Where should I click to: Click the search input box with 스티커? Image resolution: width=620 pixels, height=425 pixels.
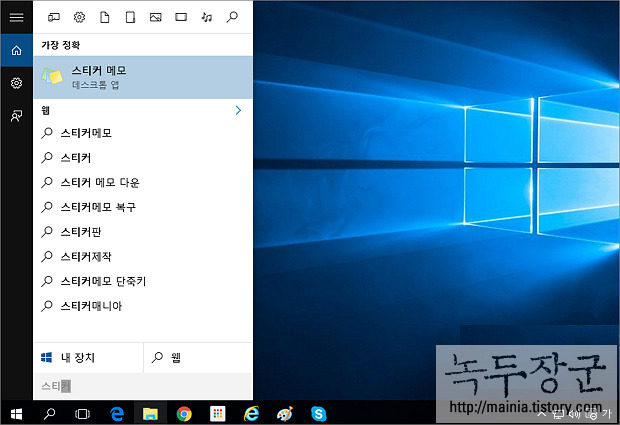click(x=143, y=386)
